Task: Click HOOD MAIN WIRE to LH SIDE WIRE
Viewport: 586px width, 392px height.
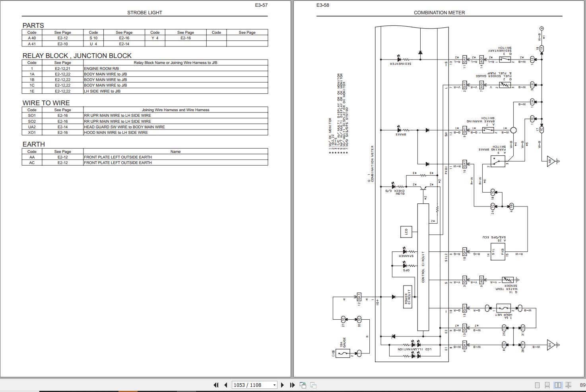Action: pos(116,133)
